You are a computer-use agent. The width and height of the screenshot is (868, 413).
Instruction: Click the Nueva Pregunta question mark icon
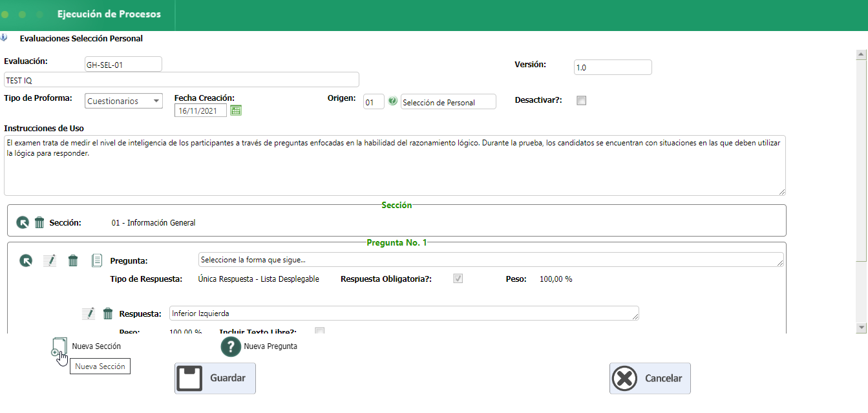click(x=231, y=346)
